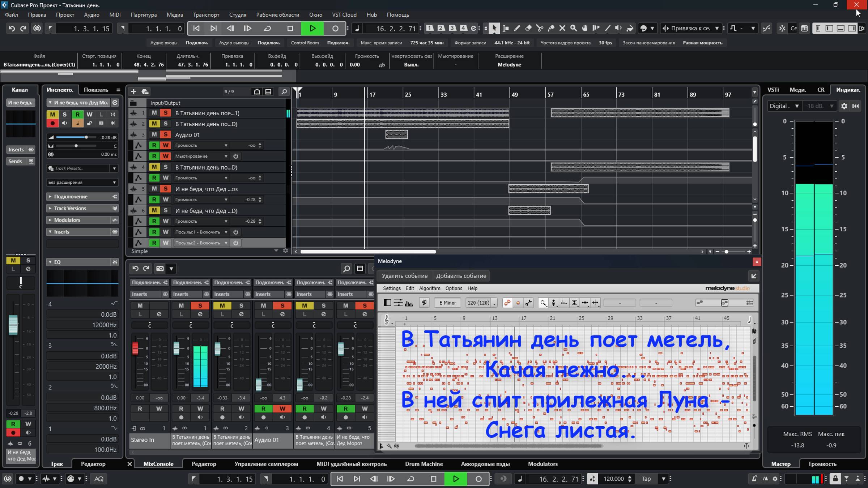Expand the Track Versions inspector section
This screenshot has width=868, height=488.
[70, 208]
